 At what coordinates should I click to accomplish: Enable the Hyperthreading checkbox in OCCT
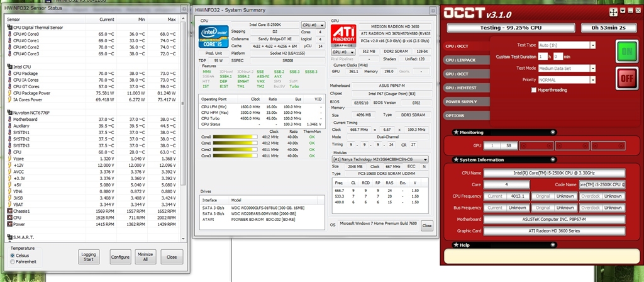tap(534, 89)
